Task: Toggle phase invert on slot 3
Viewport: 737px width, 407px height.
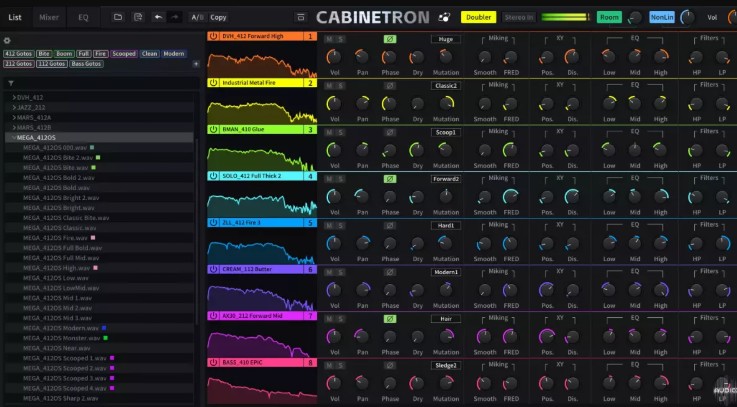Action: point(389,133)
